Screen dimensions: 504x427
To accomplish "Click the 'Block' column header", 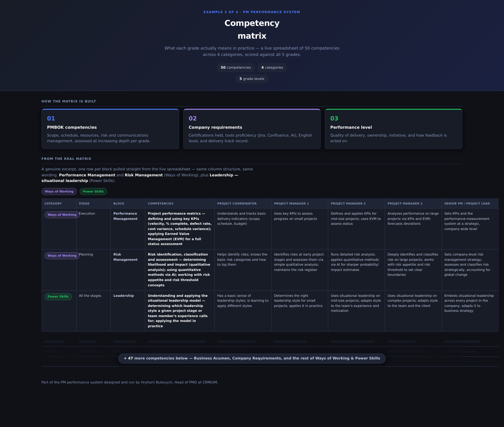I will (128, 204).
